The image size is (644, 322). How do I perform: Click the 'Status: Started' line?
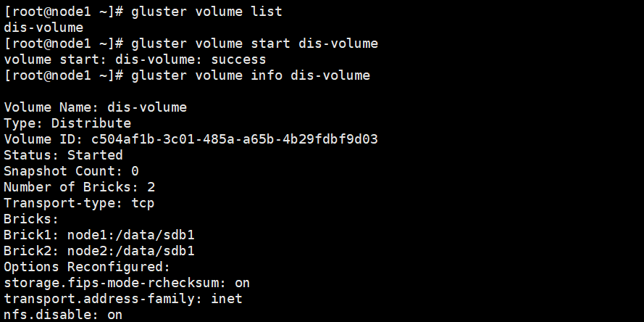pos(63,155)
